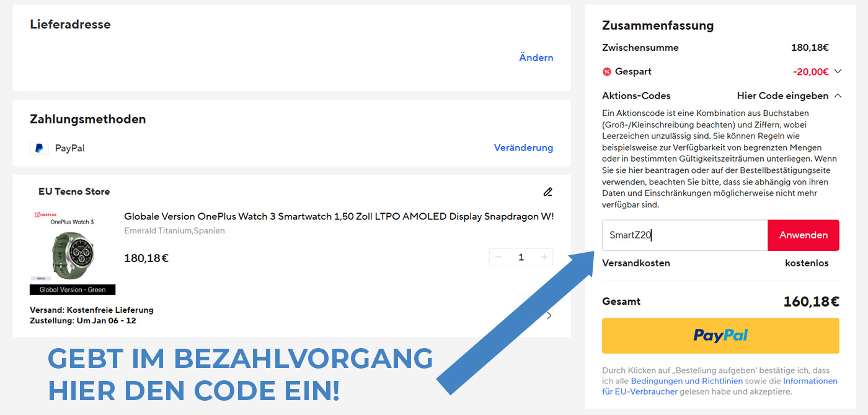The height and width of the screenshot is (415, 868).
Task: Open shipping details via the right chevron arrow
Action: [x=549, y=315]
